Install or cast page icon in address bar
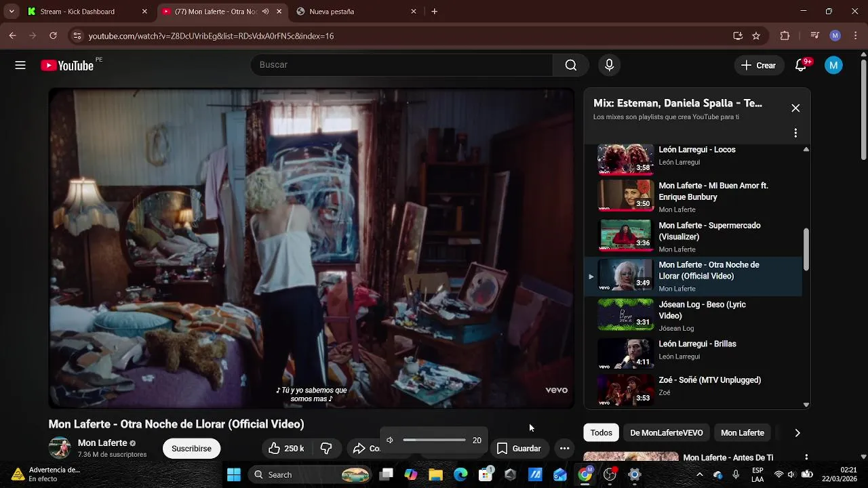The image size is (868, 488). pyautogui.click(x=738, y=36)
